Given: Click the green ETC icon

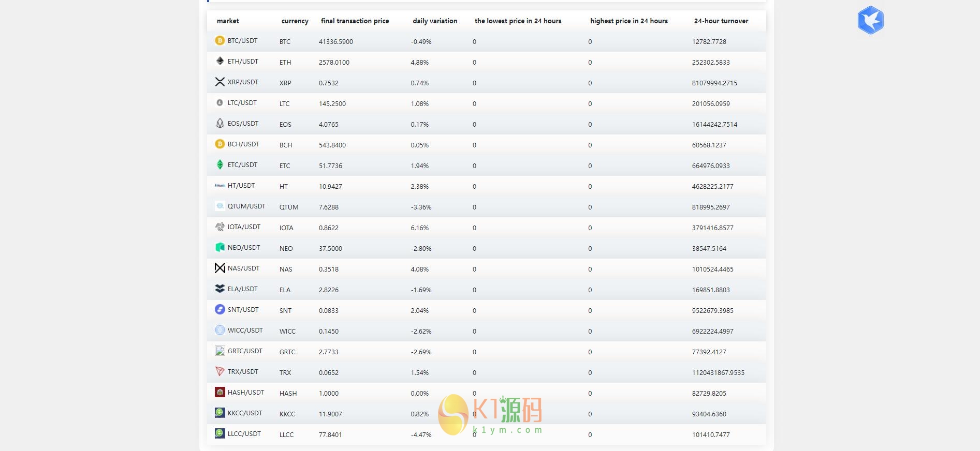Looking at the screenshot, I should click(x=220, y=164).
